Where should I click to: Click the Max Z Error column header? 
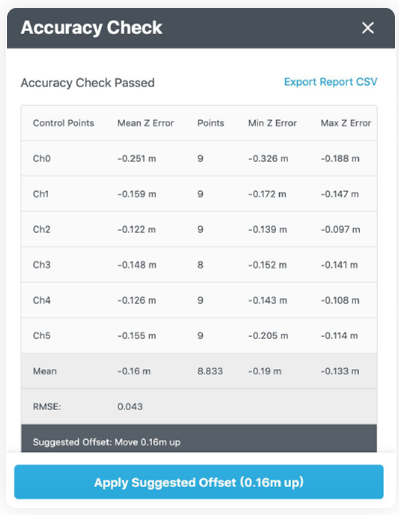(x=346, y=123)
